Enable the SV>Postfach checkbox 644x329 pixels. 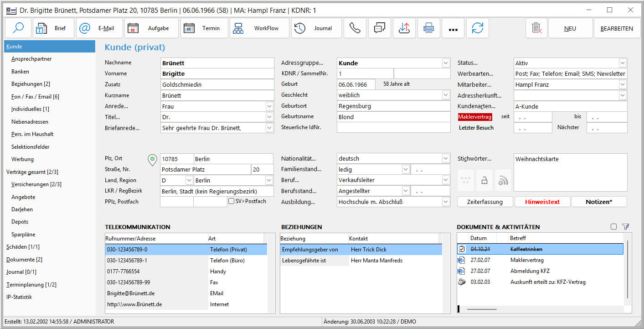pyautogui.click(x=232, y=201)
